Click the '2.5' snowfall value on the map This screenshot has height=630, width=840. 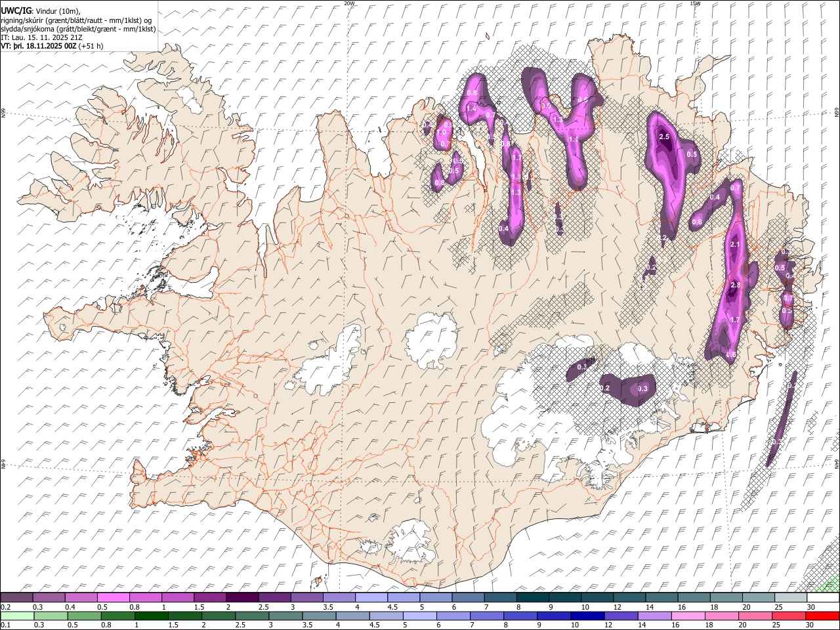pyautogui.click(x=664, y=136)
